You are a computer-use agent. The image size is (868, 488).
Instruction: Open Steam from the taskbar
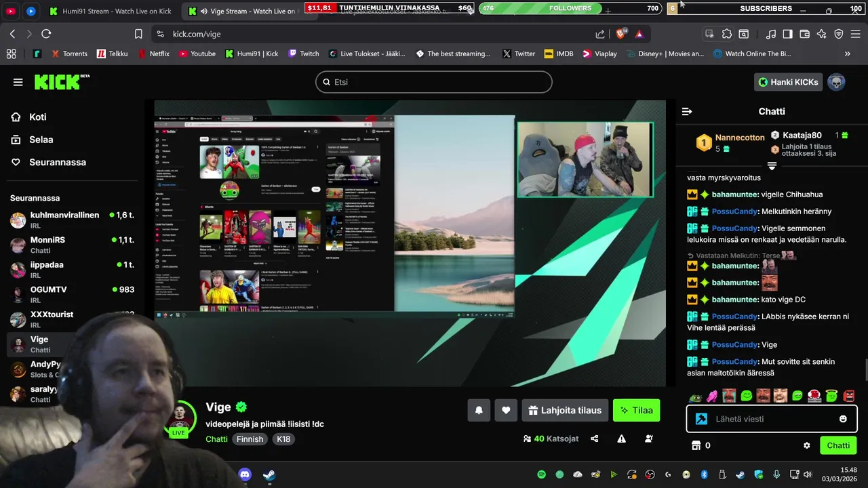pos(269,475)
